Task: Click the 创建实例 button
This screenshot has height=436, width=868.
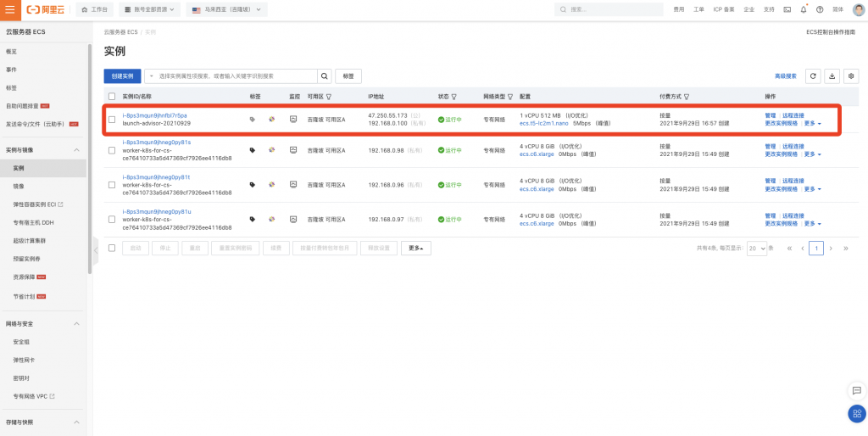Action: 122,75
